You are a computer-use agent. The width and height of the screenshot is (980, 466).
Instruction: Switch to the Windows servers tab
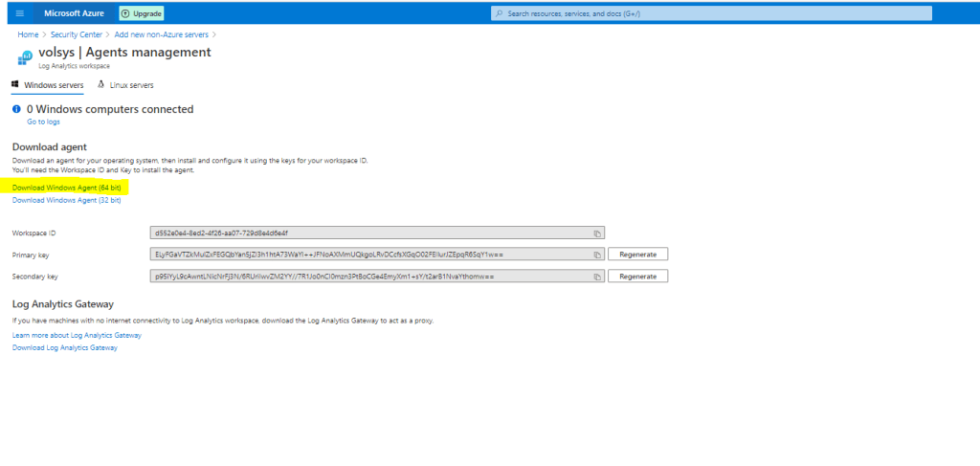pos(48,85)
